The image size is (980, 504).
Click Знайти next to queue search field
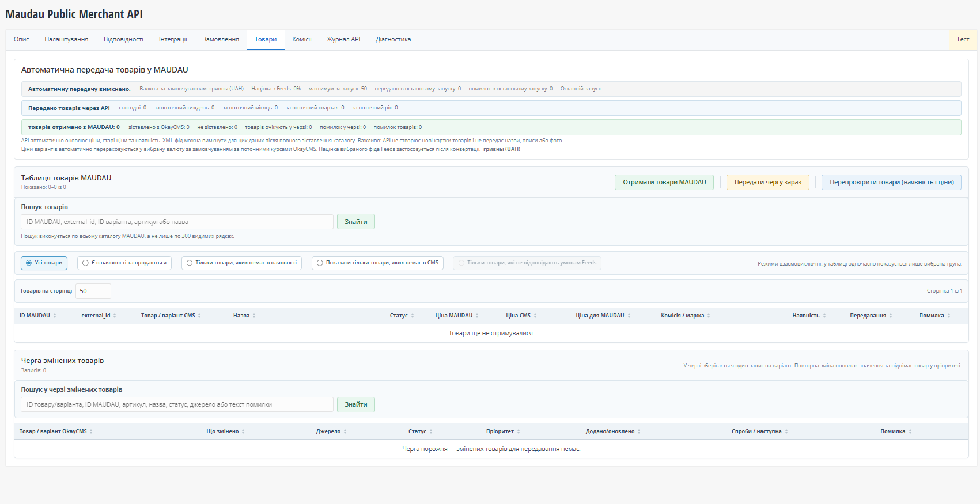tap(356, 404)
